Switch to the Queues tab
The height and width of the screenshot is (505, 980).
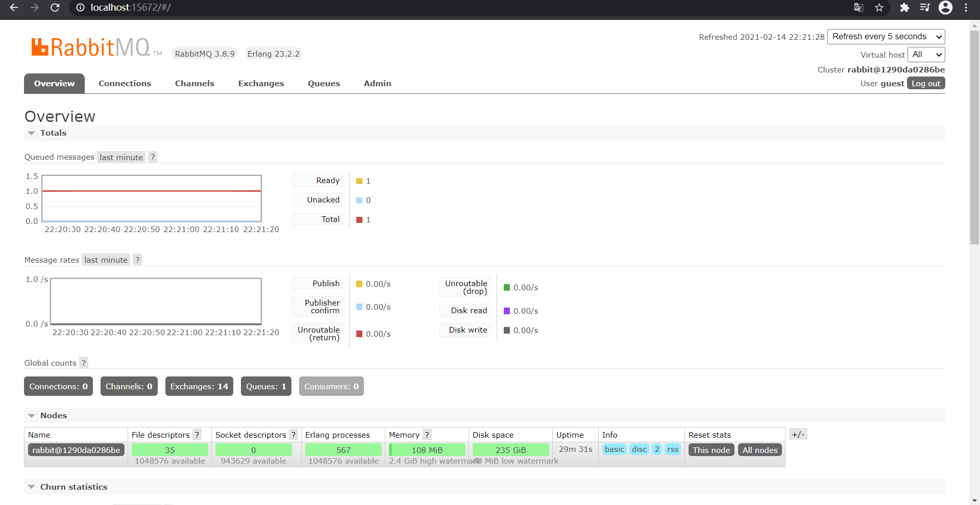pyautogui.click(x=324, y=84)
